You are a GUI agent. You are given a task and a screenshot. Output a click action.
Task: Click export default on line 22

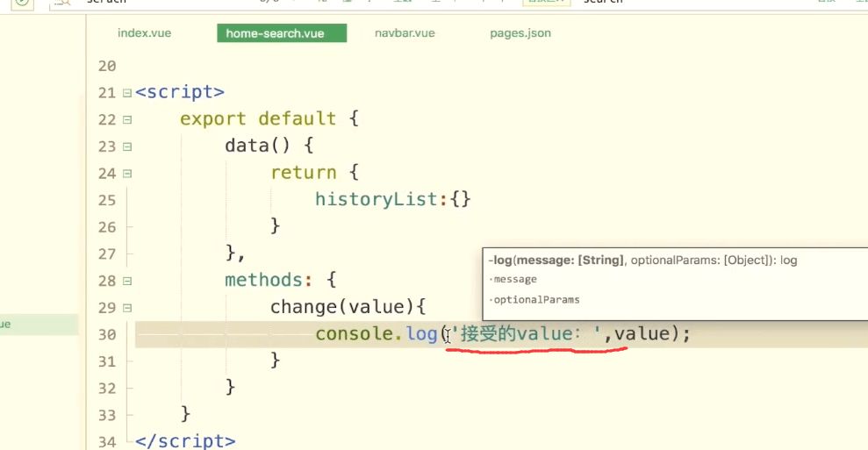(x=258, y=119)
